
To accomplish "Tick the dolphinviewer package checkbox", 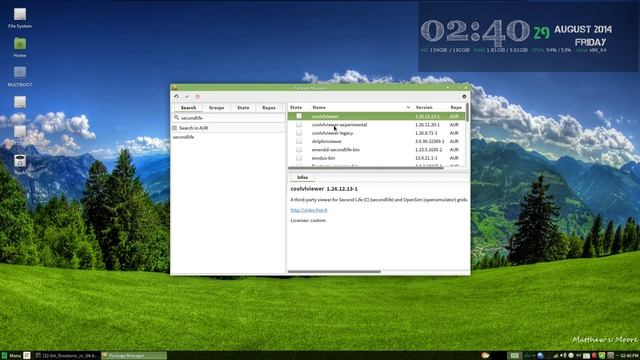I will click(x=299, y=141).
